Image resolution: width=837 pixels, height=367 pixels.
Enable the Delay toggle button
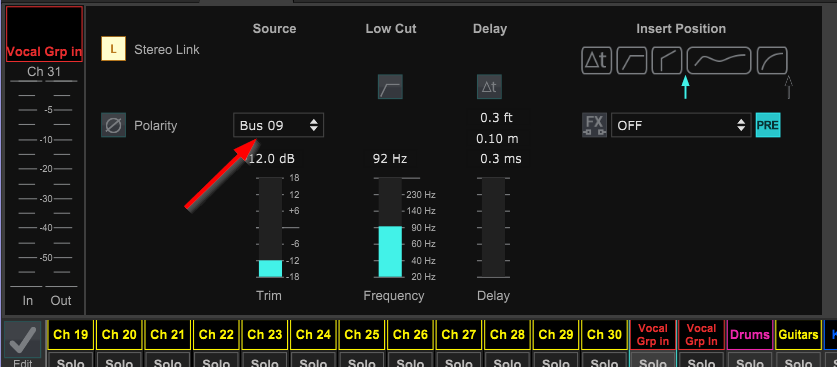coord(489,87)
